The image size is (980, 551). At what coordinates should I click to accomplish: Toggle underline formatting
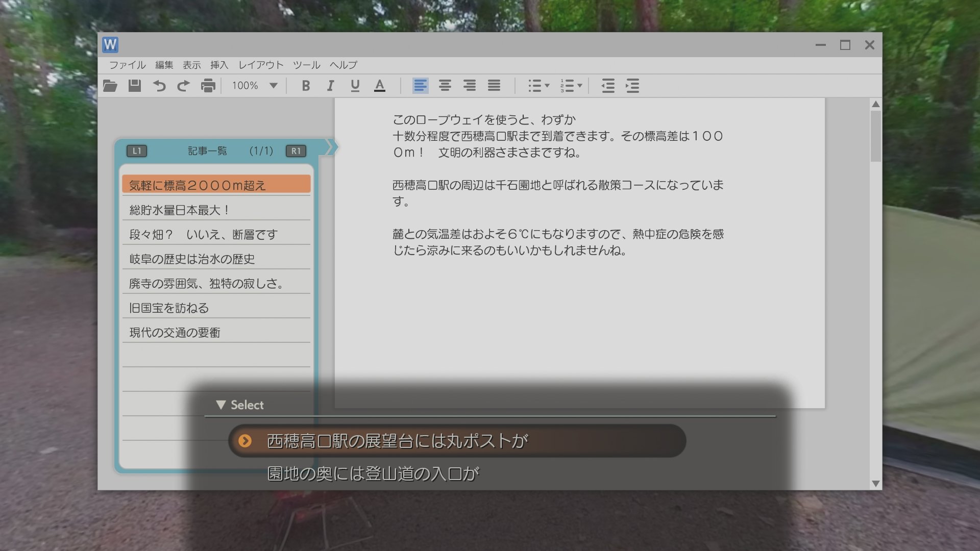click(x=355, y=86)
